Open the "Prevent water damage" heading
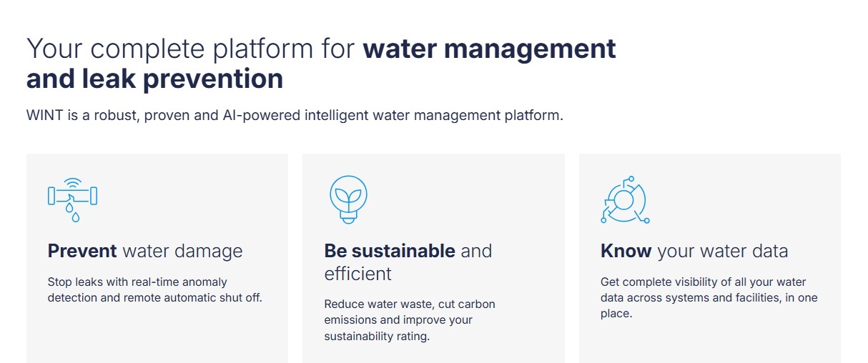 [x=145, y=251]
